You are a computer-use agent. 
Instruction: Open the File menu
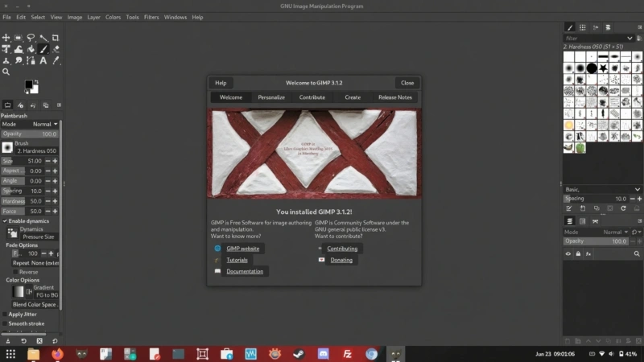tap(6, 17)
